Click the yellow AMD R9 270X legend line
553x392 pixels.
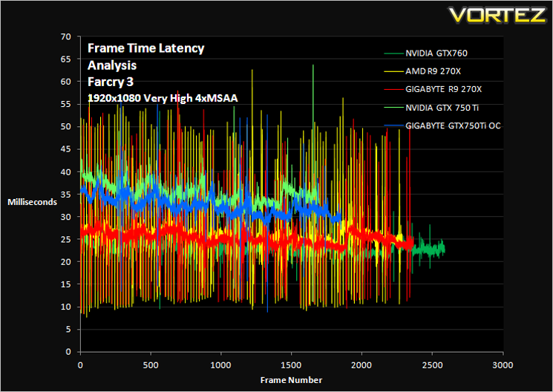tap(393, 71)
